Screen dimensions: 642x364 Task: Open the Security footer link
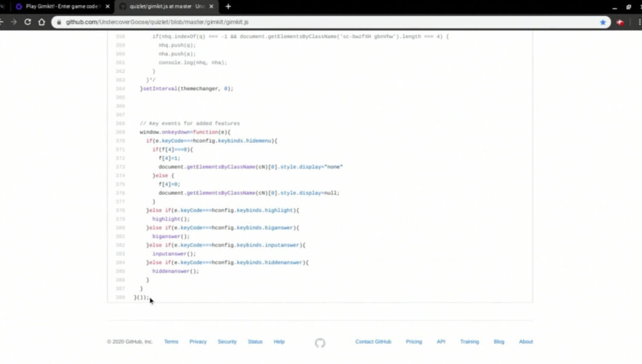click(x=227, y=341)
